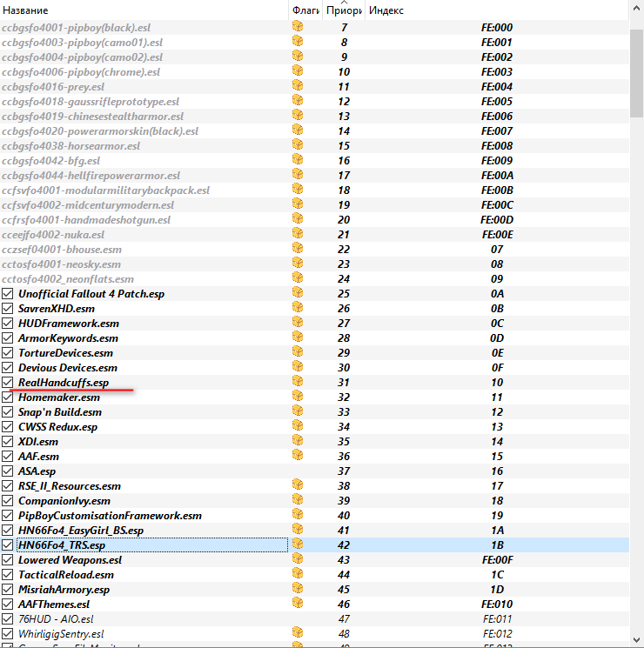Sort plugins by Название column
Viewport: 644px width, 648px height.
point(144,10)
